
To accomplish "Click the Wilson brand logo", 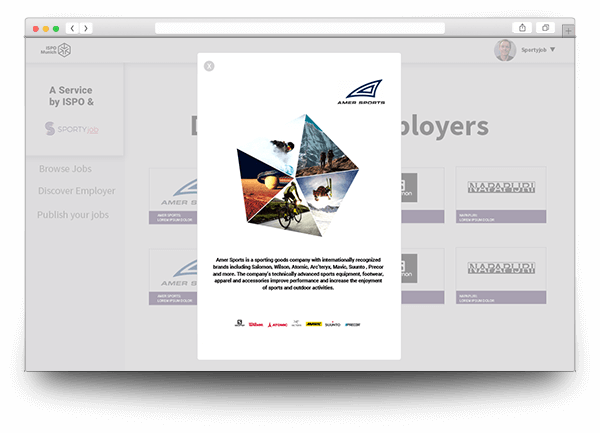I will 256,324.
